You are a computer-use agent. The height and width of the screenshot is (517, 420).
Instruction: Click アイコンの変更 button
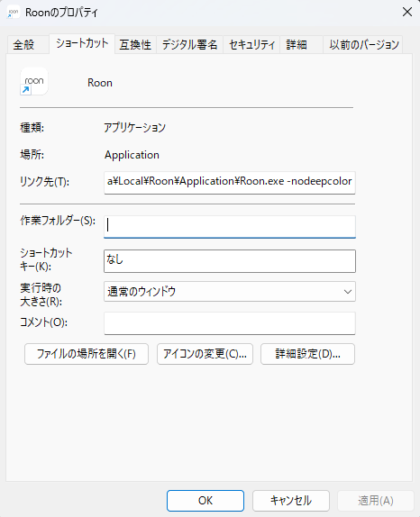pyautogui.click(x=205, y=354)
